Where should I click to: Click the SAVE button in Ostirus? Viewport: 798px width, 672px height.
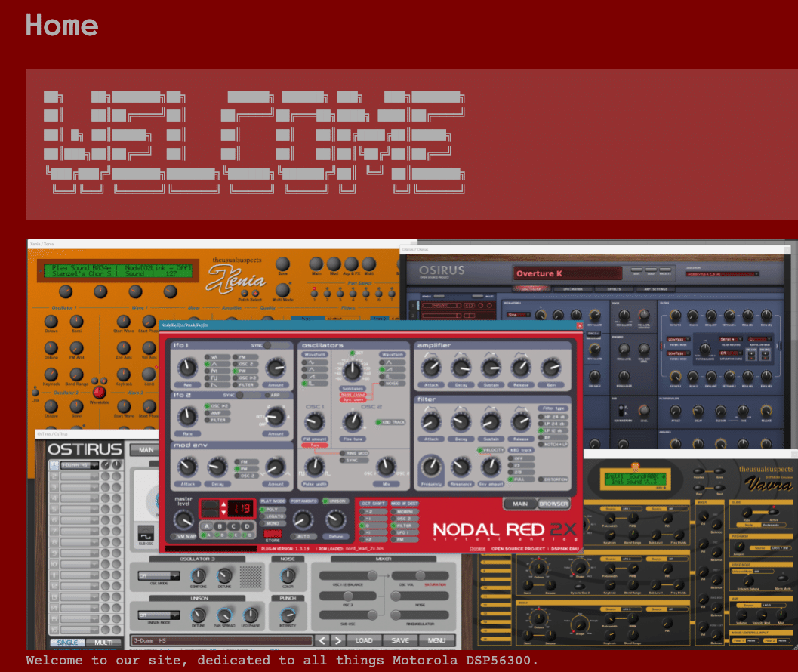click(400, 640)
